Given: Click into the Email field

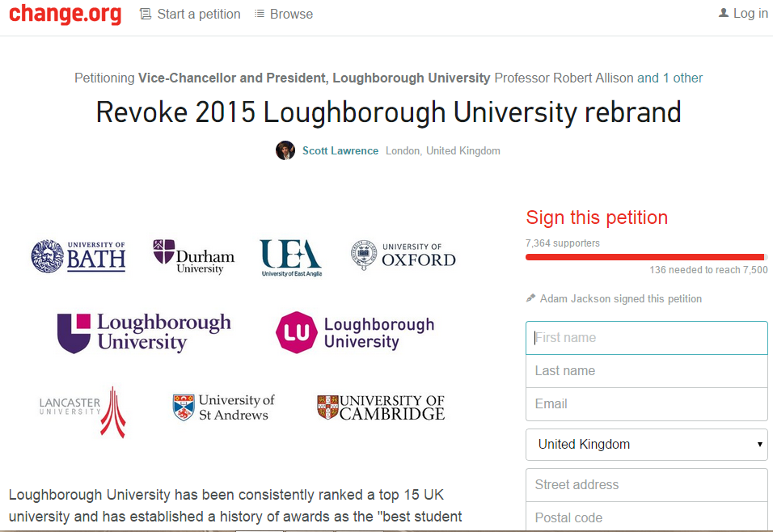Looking at the screenshot, I should [646, 403].
